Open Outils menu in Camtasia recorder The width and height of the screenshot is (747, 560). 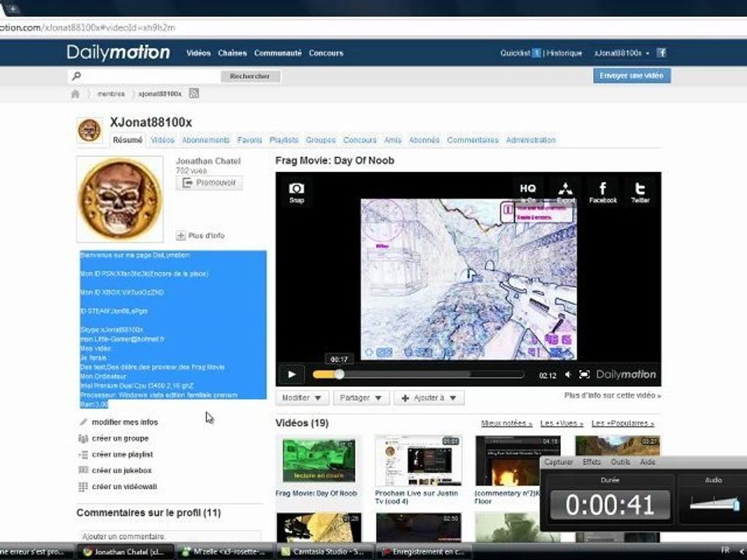coord(620,462)
